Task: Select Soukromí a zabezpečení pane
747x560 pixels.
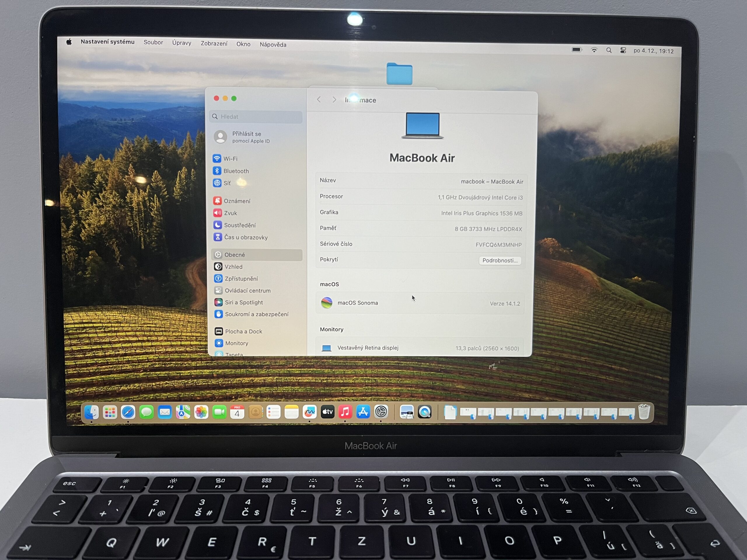Action: pyautogui.click(x=256, y=314)
